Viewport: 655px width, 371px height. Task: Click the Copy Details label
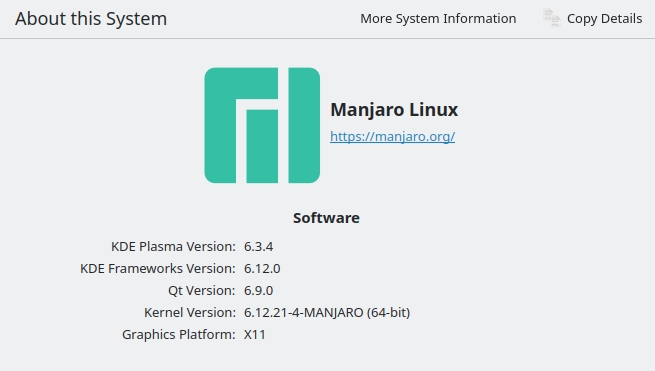point(604,18)
